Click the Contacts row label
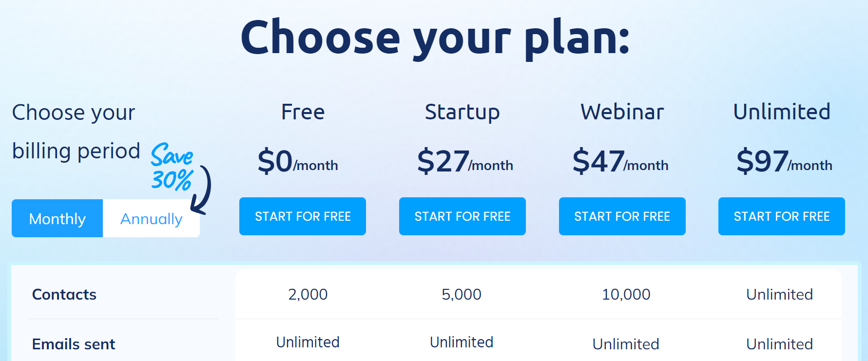Viewport: 868px width, 361px height. tap(64, 294)
